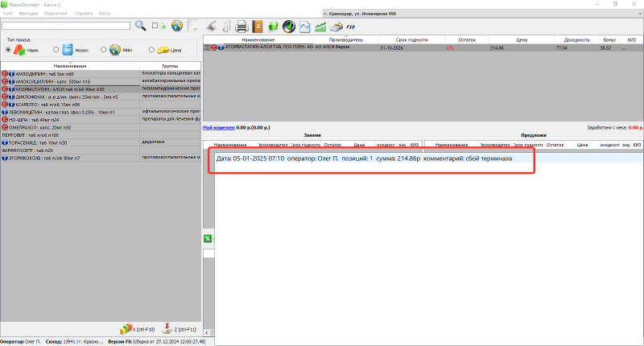644x346 pixels.
Task: Click the left arrow of the horizontal scrollbar
Action: pyautogui.click(x=207, y=333)
